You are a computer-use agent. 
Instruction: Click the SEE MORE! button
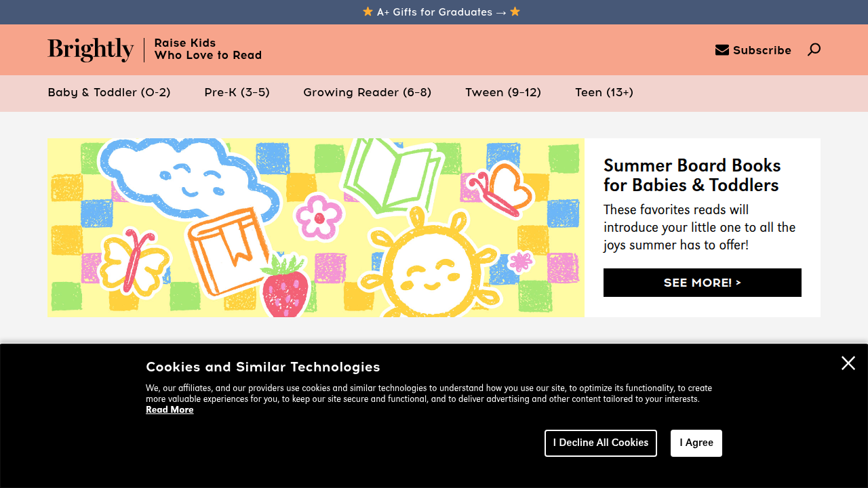(x=703, y=283)
